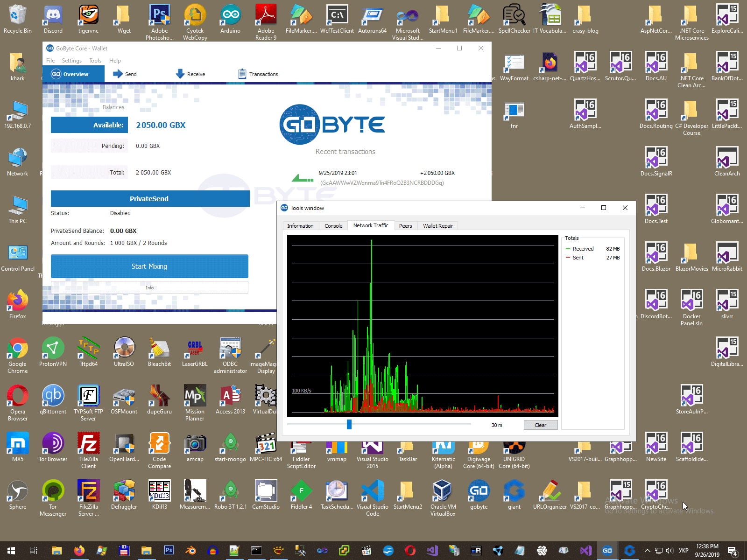Select the Fiddler 4 desktop icon
This screenshot has height=560, width=747.
(x=302, y=495)
